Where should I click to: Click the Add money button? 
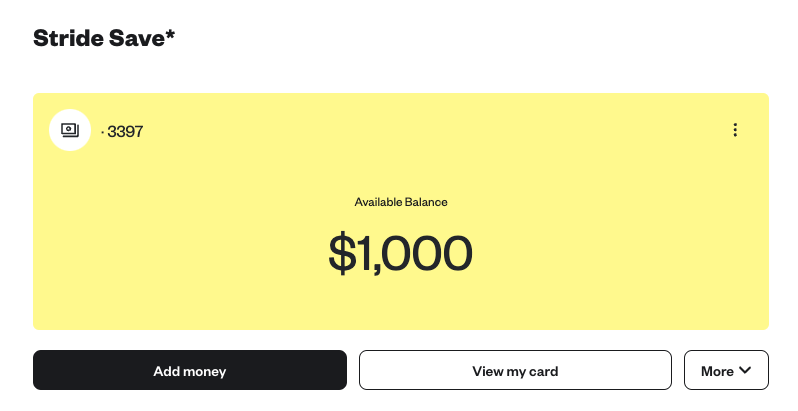(x=190, y=370)
